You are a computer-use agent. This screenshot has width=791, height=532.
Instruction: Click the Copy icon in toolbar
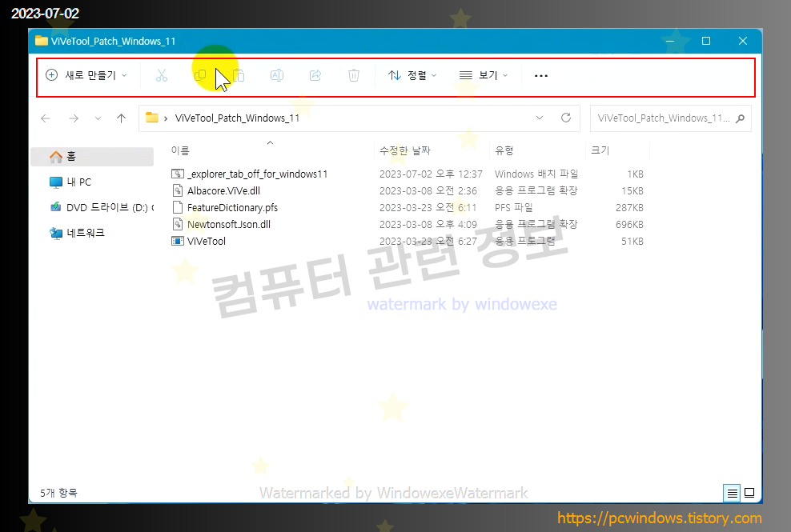pos(200,75)
